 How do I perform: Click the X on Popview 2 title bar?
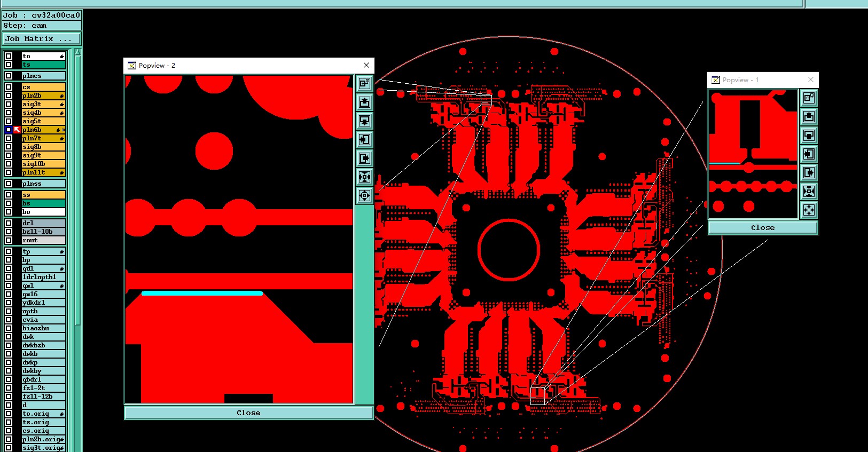click(366, 65)
